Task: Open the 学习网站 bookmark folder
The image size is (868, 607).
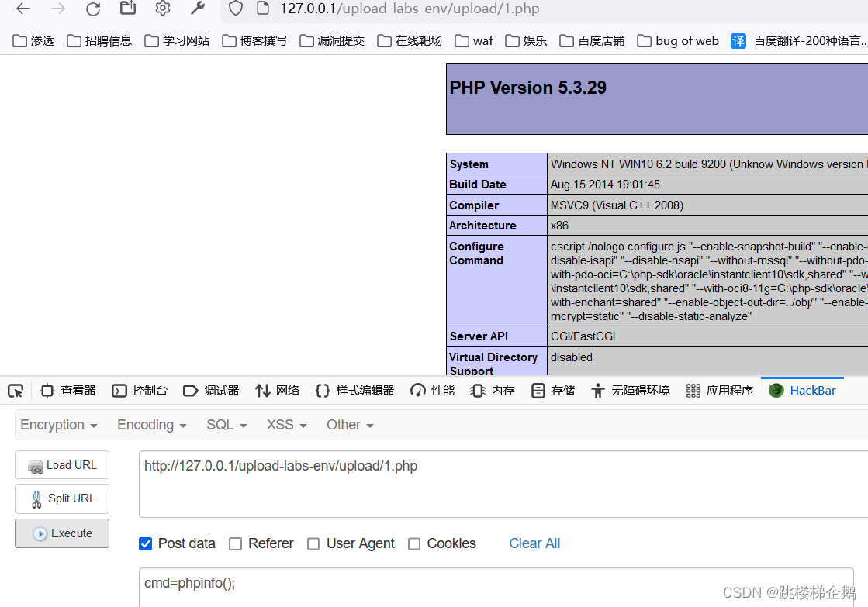Action: tap(177, 41)
